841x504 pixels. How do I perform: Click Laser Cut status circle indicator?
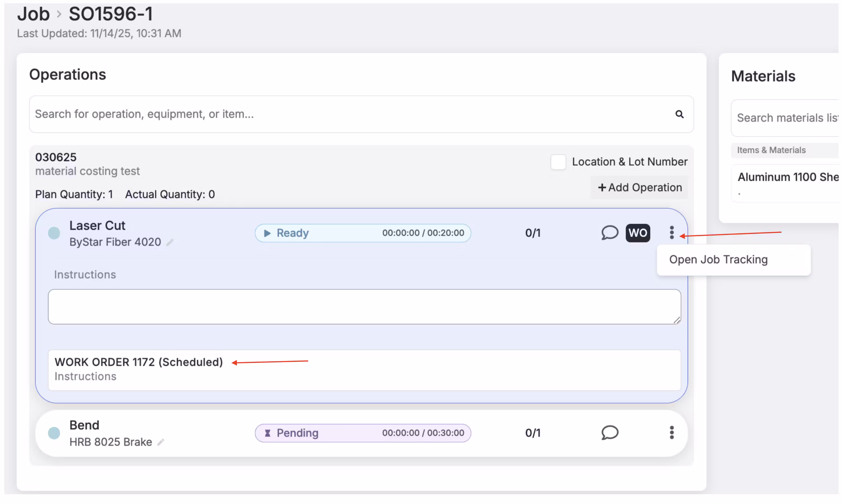[x=54, y=233]
